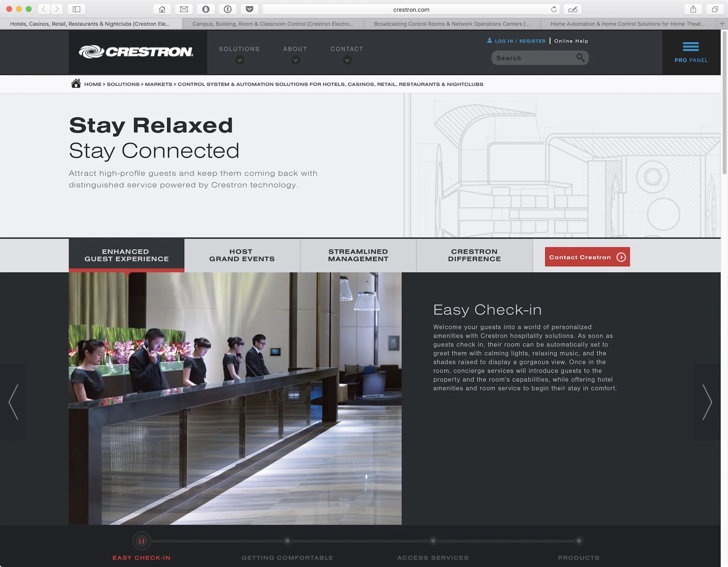Viewport: 728px width, 567px height.
Task: Click Safari's home toolbar button
Action: click(x=162, y=9)
